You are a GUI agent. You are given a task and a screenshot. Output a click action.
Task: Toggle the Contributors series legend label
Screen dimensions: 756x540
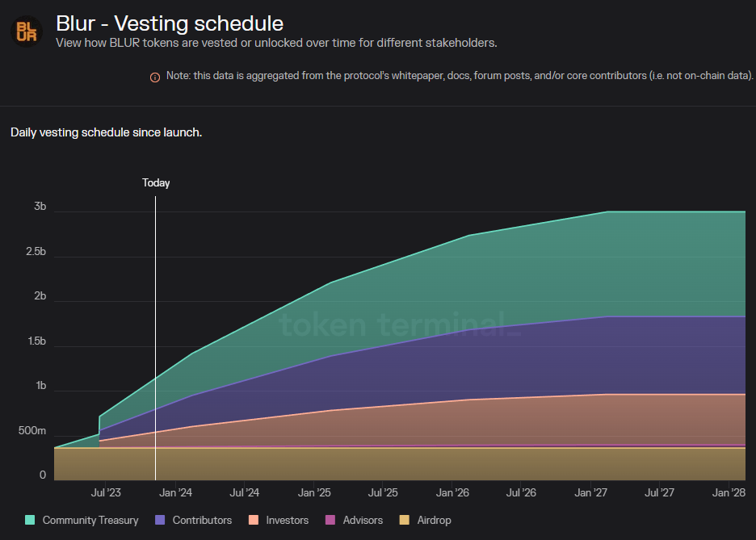point(202,521)
